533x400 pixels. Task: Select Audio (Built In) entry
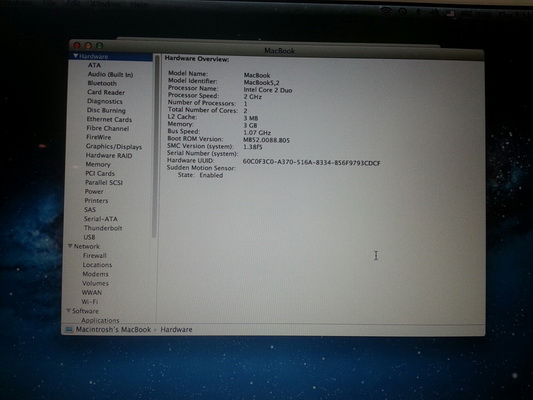pos(110,74)
